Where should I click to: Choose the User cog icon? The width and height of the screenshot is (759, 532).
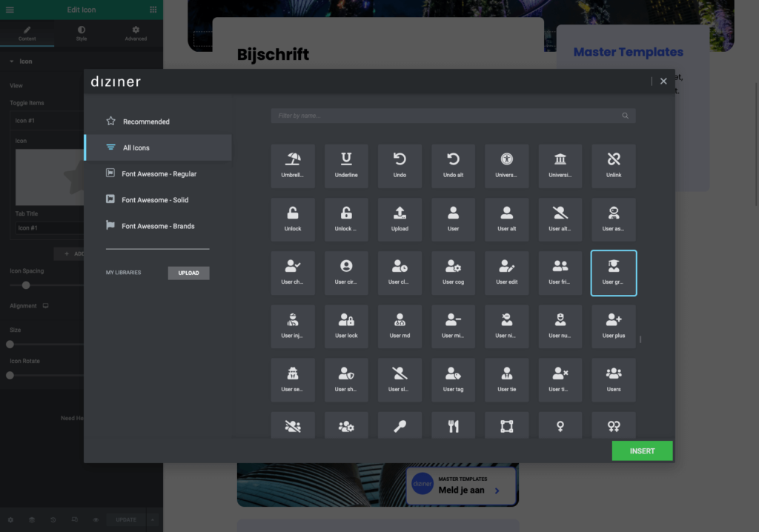(453, 273)
